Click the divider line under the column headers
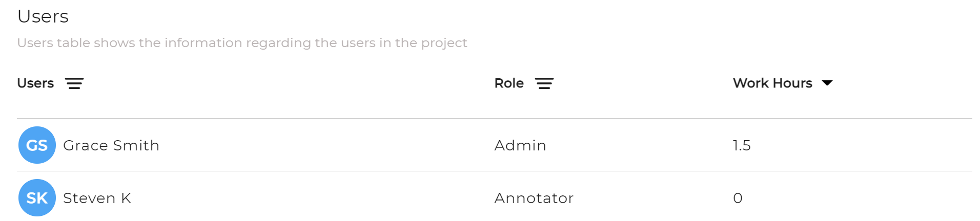Viewport: 980px width, 221px height. (495, 118)
